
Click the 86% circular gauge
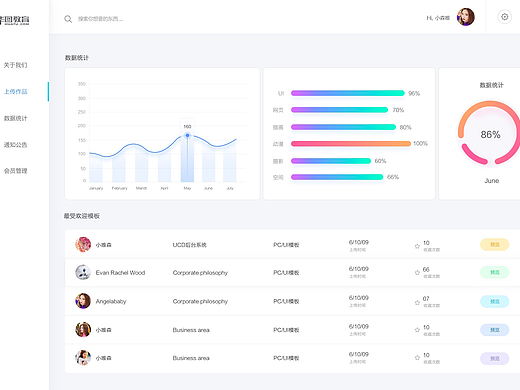(x=489, y=133)
